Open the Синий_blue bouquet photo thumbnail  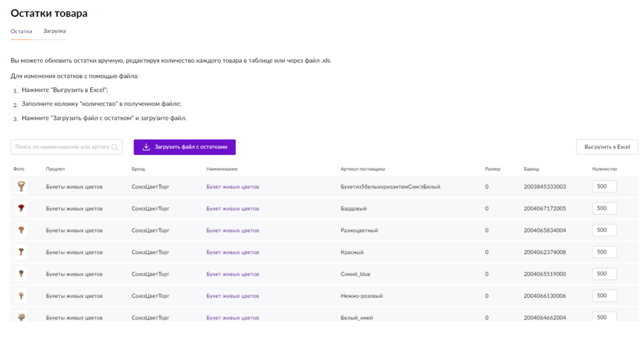coord(21,274)
